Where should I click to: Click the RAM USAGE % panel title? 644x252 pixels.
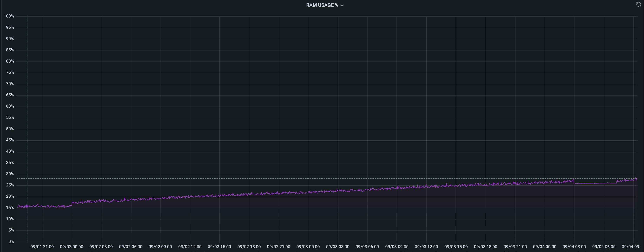[322, 5]
